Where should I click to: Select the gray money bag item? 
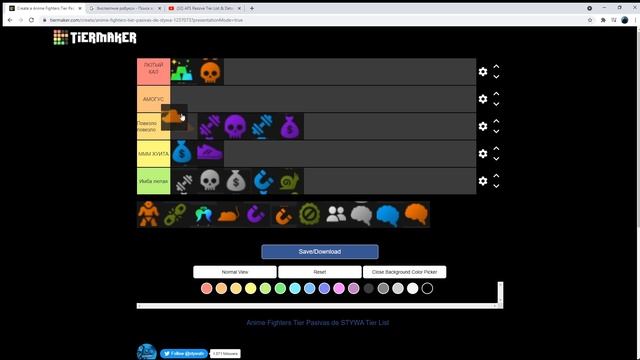coord(236,181)
